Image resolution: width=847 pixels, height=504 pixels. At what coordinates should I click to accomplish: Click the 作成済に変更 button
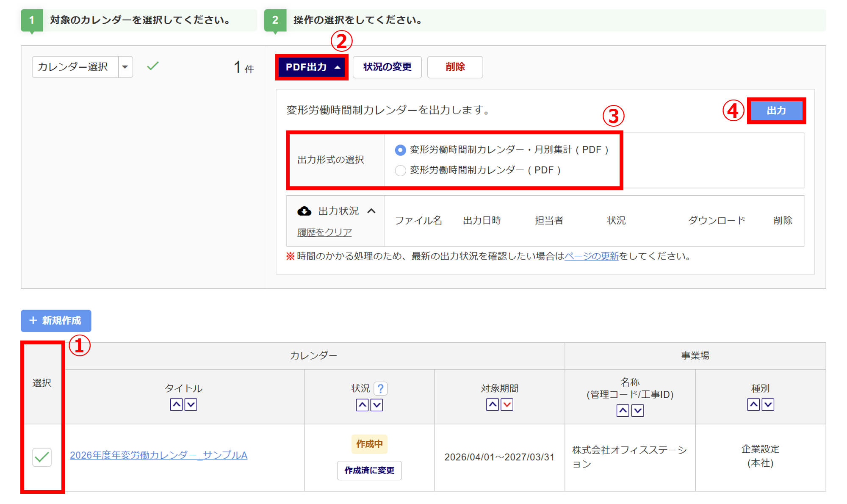tap(369, 470)
